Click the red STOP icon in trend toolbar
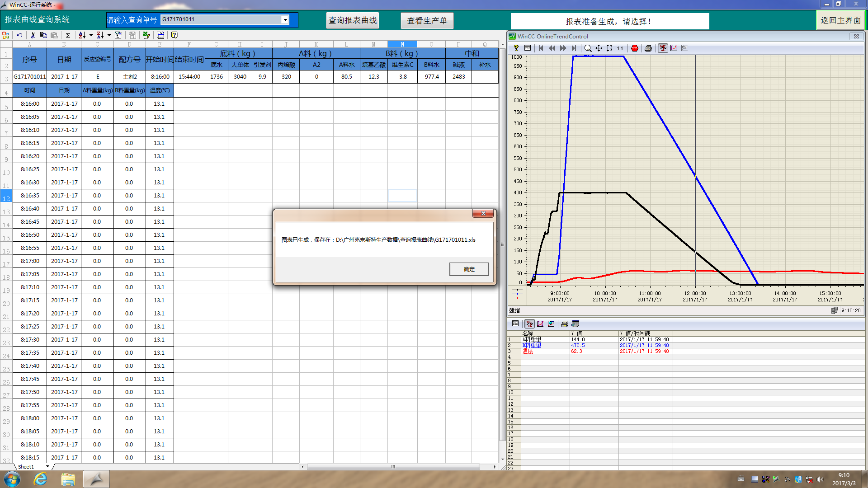The width and height of the screenshot is (868, 488). 635,48
